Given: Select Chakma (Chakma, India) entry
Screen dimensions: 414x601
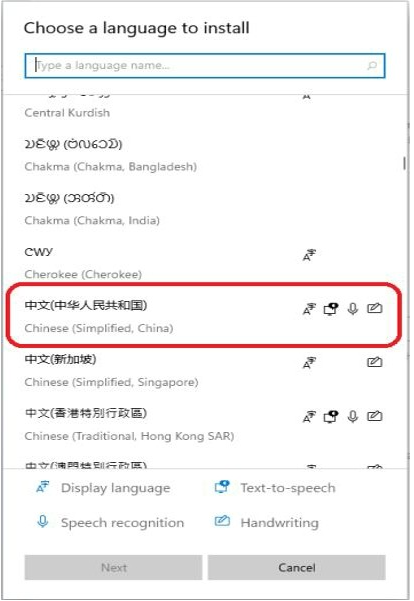Looking at the screenshot, I should (x=205, y=209).
